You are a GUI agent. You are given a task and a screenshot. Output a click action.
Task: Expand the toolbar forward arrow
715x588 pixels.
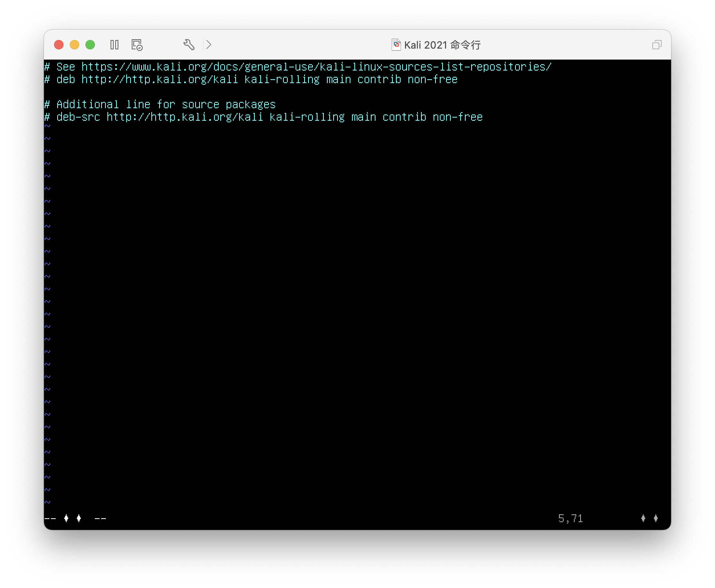click(209, 45)
